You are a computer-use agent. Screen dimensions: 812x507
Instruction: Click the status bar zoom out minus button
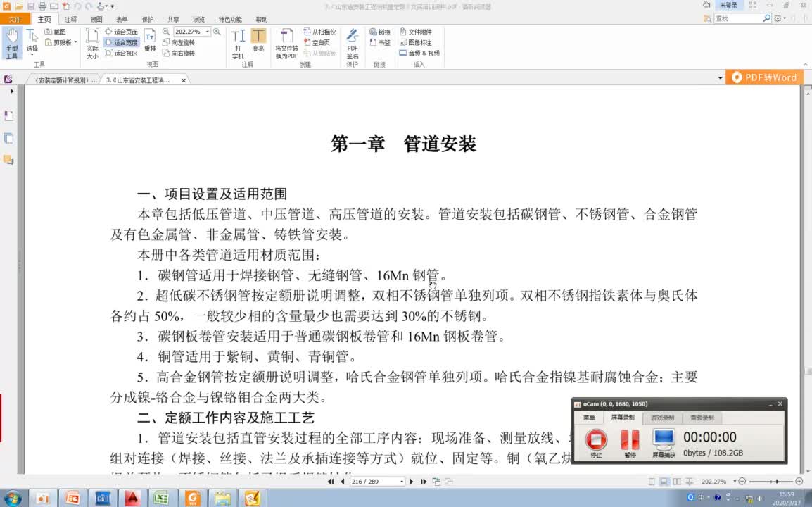[x=742, y=482]
